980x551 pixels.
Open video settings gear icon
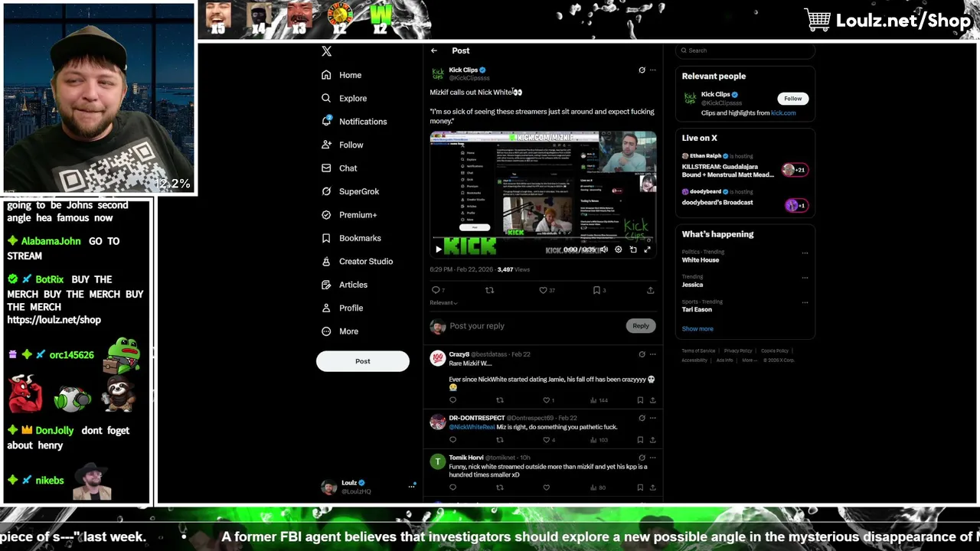click(x=619, y=249)
